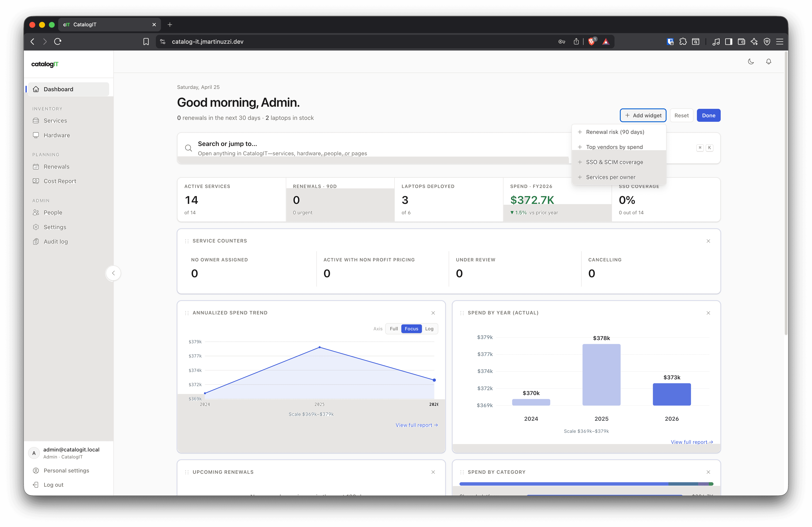Open the browser wallet icon
The height and width of the screenshot is (527, 812).
(741, 42)
